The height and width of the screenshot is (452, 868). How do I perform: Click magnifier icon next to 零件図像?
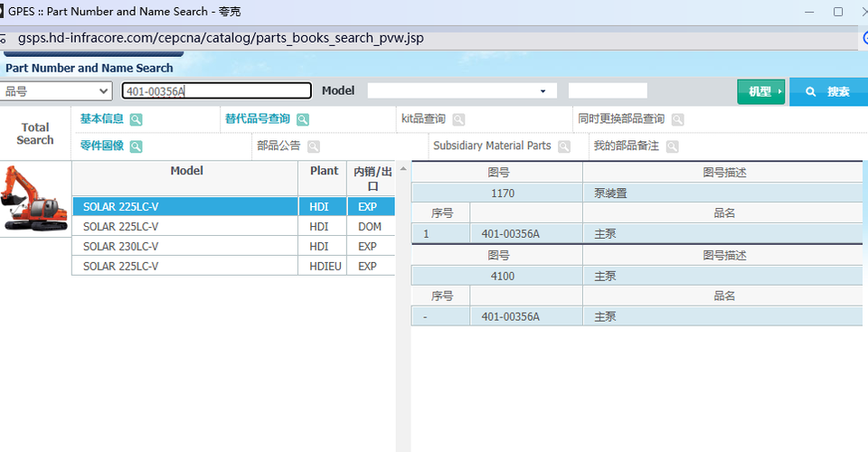[136, 146]
